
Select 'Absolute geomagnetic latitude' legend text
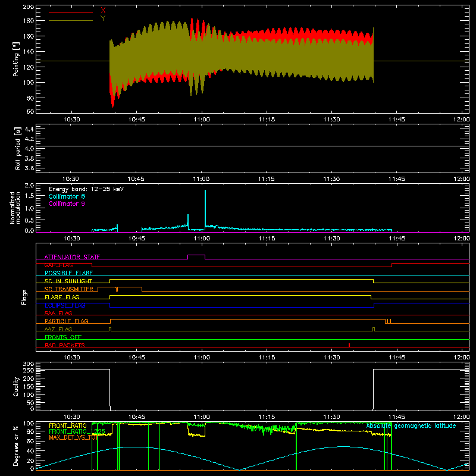pyautogui.click(x=411, y=425)
